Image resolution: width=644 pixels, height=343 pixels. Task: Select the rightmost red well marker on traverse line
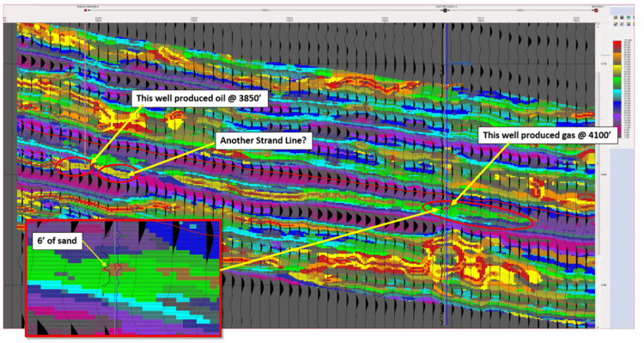[596, 10]
